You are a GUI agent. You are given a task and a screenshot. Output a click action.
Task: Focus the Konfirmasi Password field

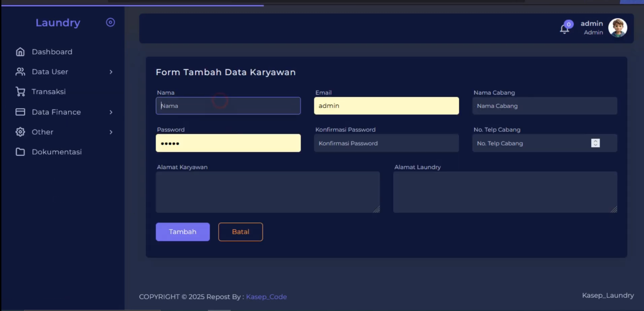[x=386, y=143]
